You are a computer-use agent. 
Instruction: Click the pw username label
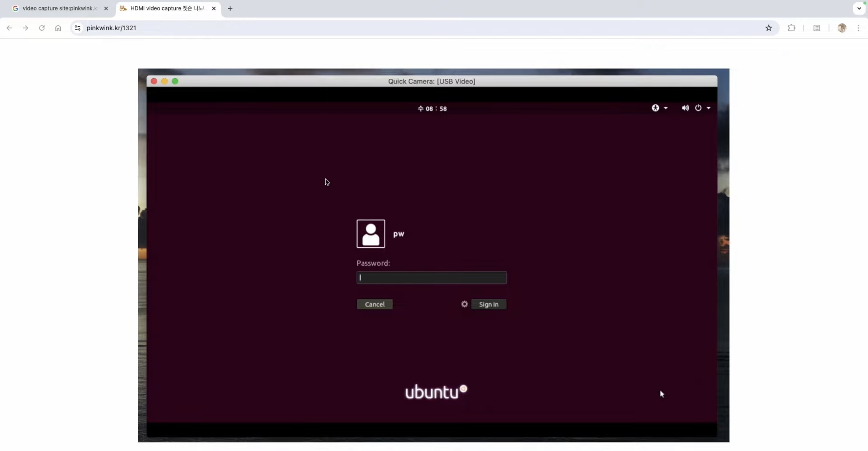click(399, 234)
